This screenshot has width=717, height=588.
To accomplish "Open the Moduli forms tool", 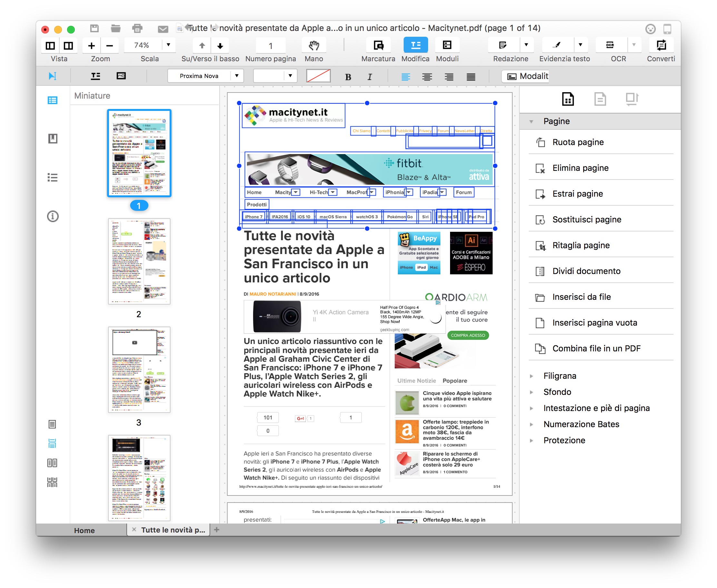I will (x=447, y=45).
